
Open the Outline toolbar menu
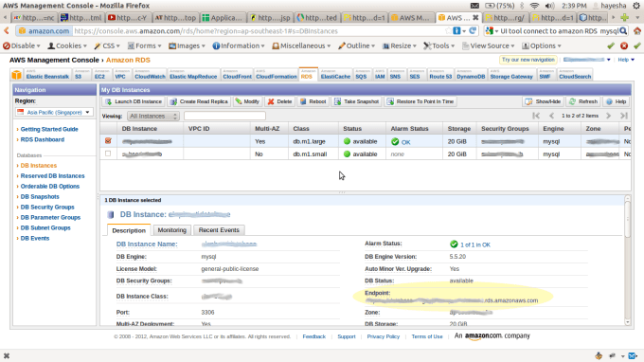pos(356,46)
